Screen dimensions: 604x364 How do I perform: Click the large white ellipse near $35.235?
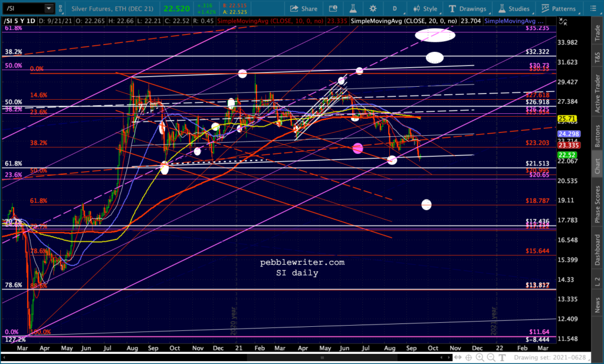click(435, 35)
